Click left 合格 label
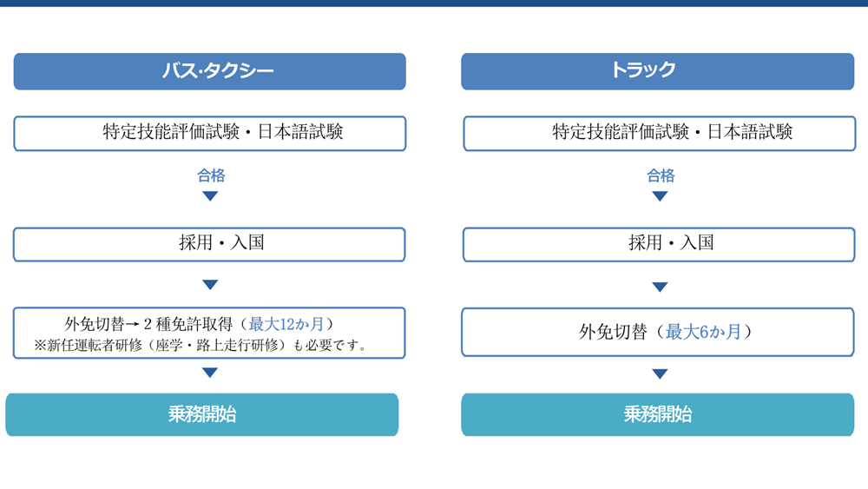Viewport: 868px width, 489px height. point(211,176)
